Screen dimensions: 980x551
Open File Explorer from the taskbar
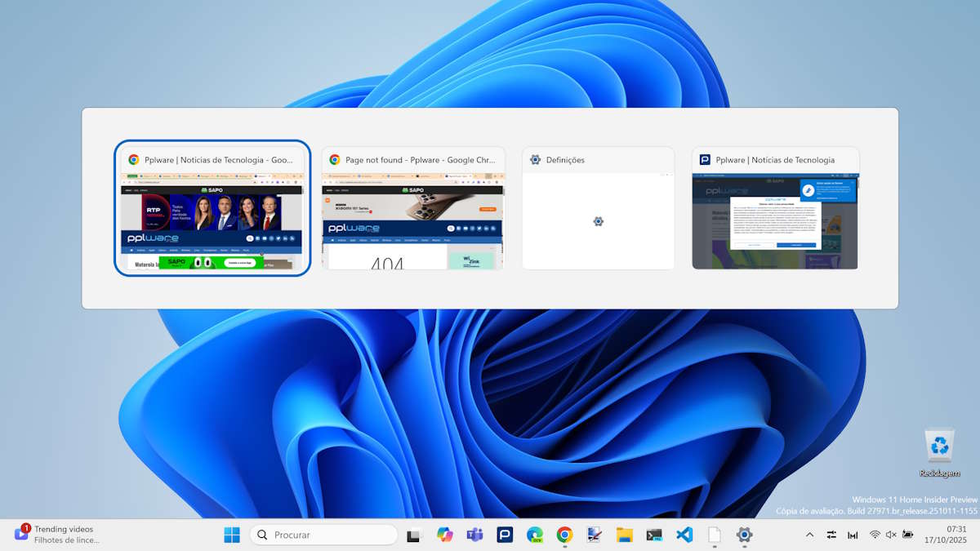click(x=625, y=535)
